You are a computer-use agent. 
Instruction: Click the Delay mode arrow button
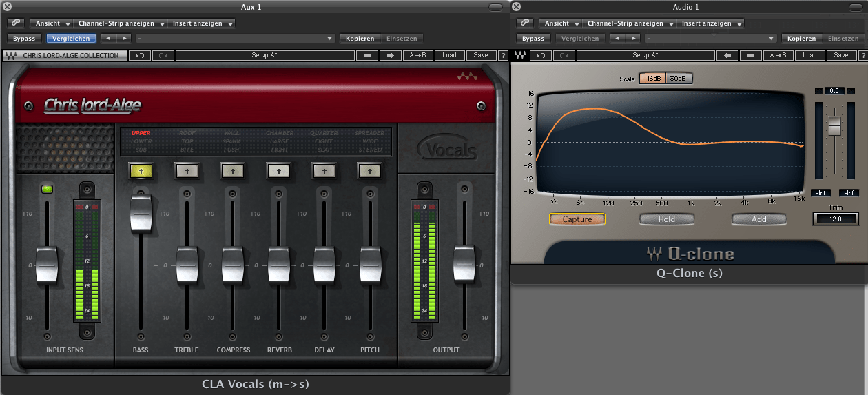(x=324, y=170)
